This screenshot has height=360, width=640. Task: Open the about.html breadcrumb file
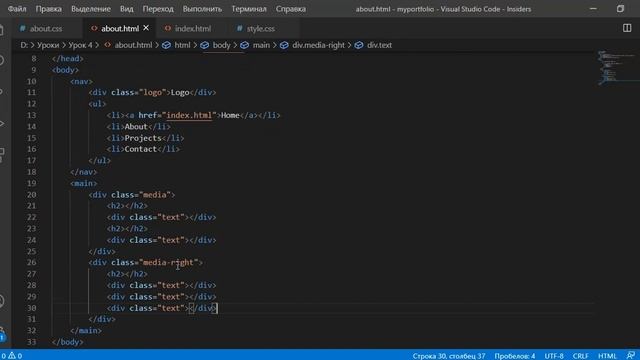(133, 45)
